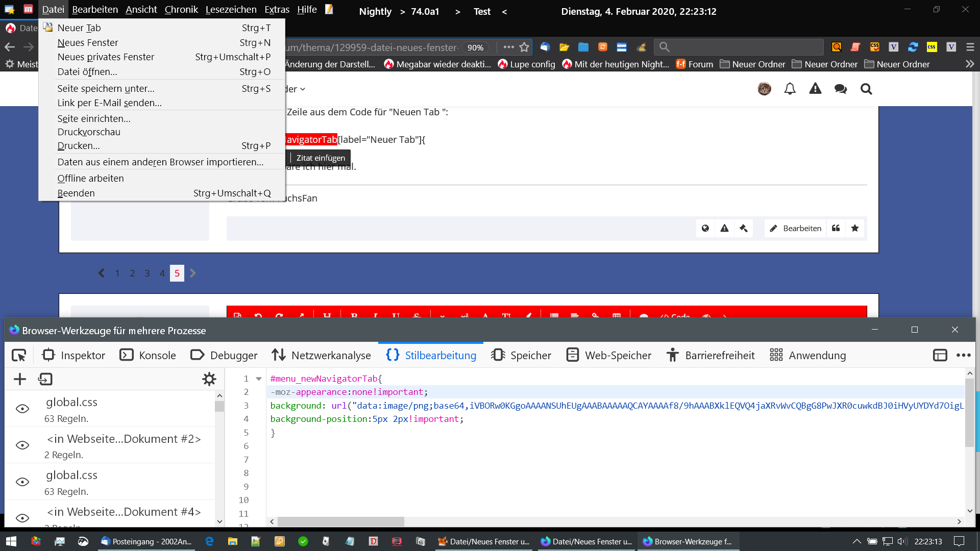Open the page actions three-dot menu in address bar
Viewport: 980px width, 551px height.
pos(508,47)
